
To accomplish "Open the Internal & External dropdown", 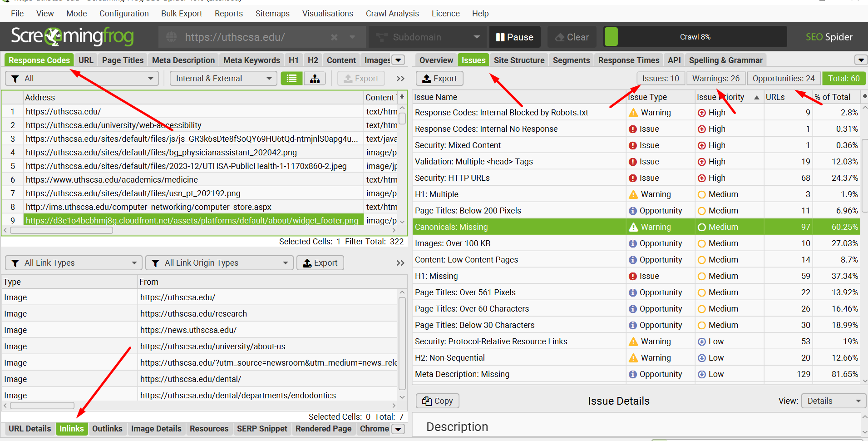I will point(223,79).
